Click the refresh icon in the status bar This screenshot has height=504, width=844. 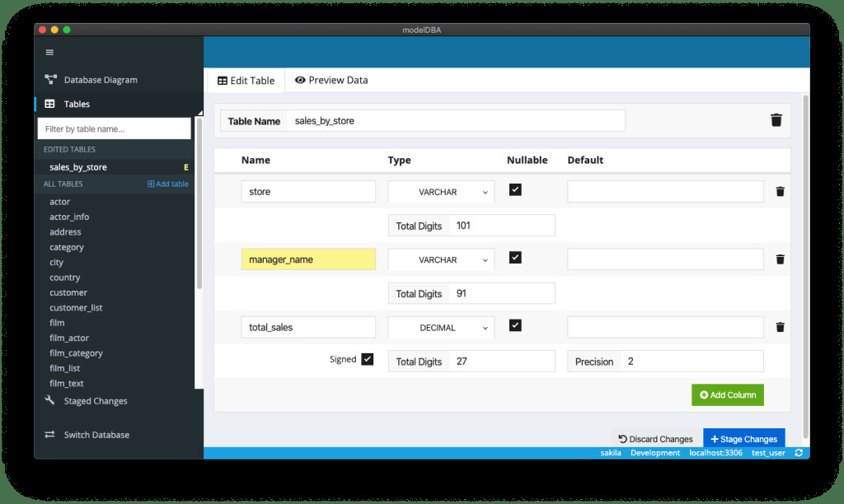(x=799, y=453)
